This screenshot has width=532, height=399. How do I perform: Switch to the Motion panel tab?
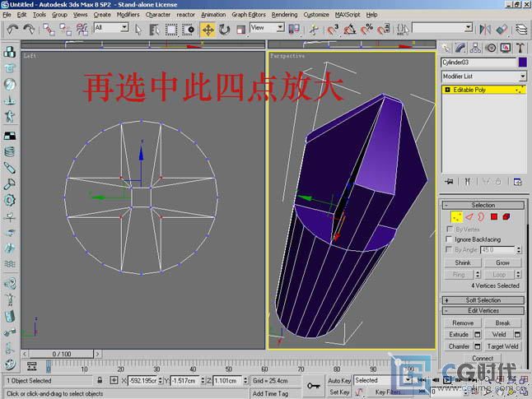[491, 49]
